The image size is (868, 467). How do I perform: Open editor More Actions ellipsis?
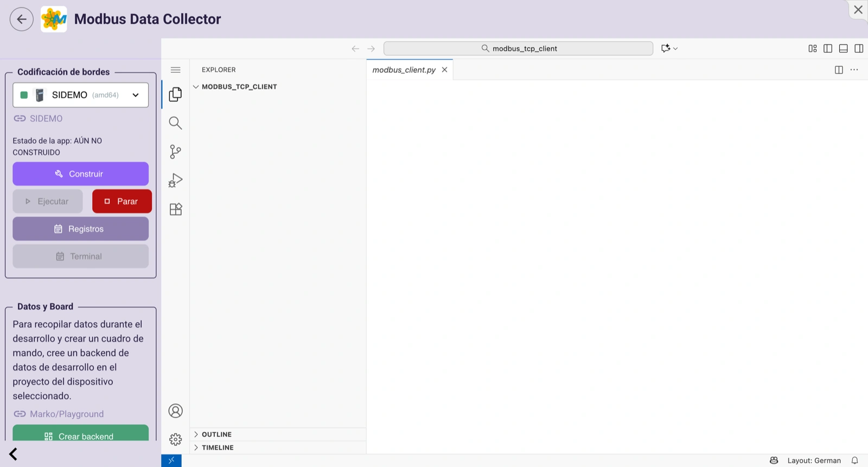(x=854, y=70)
